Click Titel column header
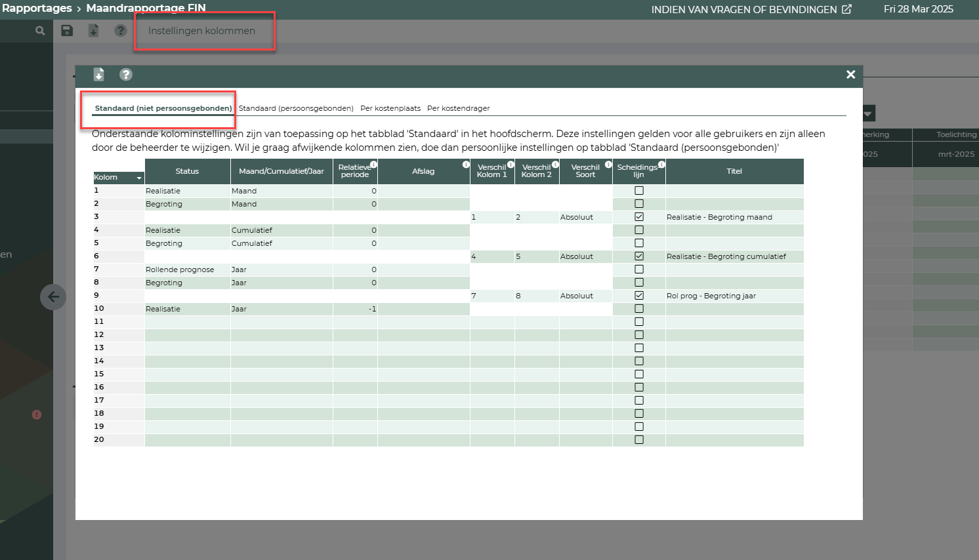Screen dimensions: 979x560 [734, 171]
